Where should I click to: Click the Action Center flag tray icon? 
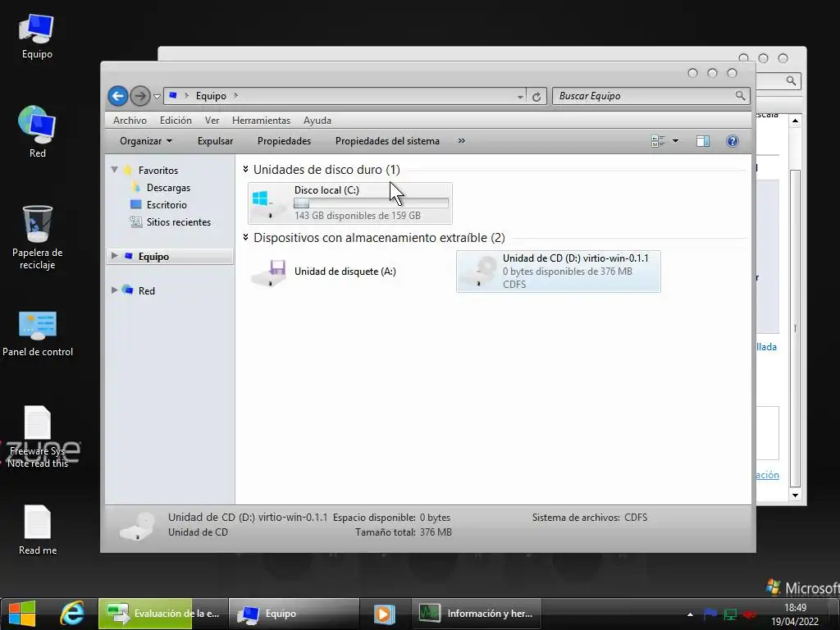click(x=710, y=614)
